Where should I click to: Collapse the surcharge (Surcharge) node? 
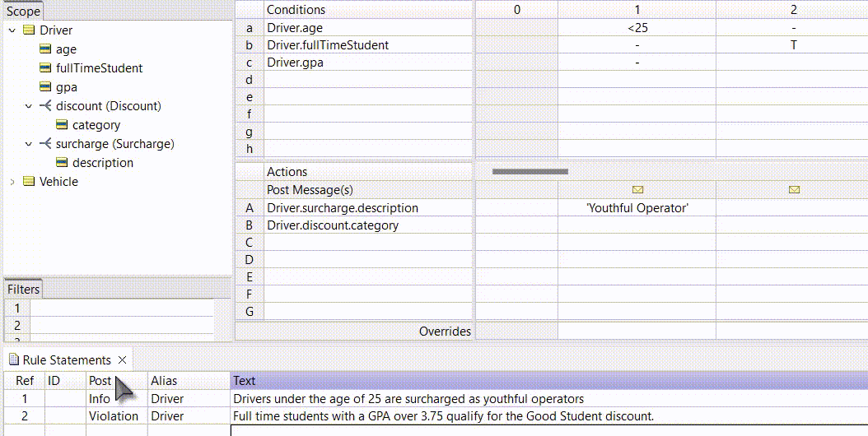28,144
